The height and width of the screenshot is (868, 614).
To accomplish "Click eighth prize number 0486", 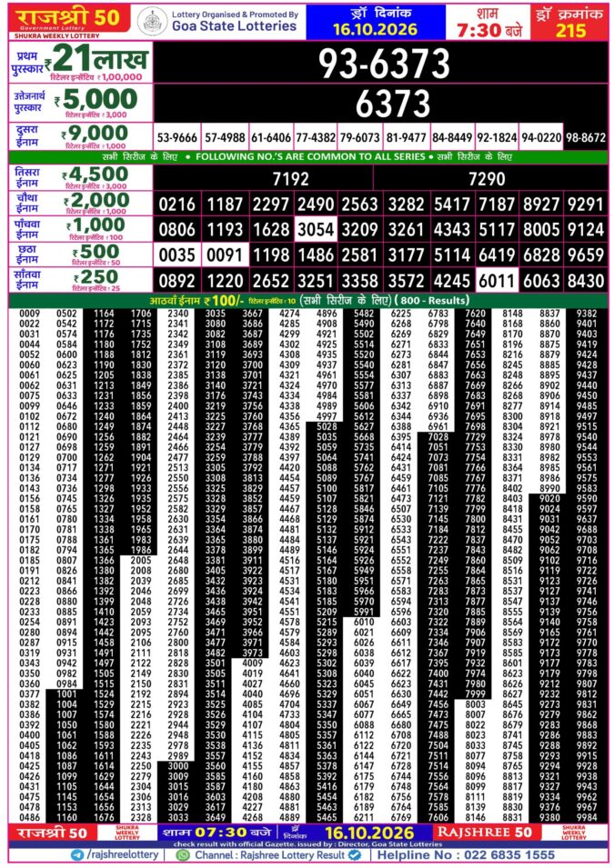I will [x=29, y=817].
